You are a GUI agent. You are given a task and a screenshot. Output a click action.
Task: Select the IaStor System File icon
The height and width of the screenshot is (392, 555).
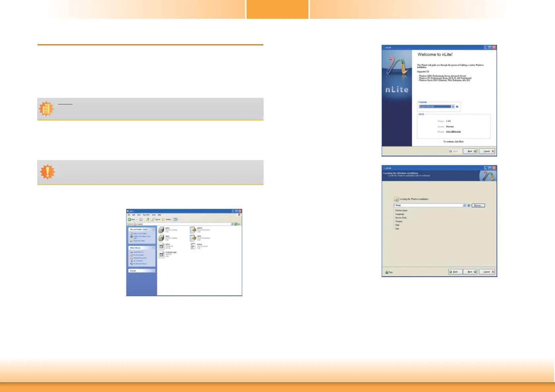161,246
